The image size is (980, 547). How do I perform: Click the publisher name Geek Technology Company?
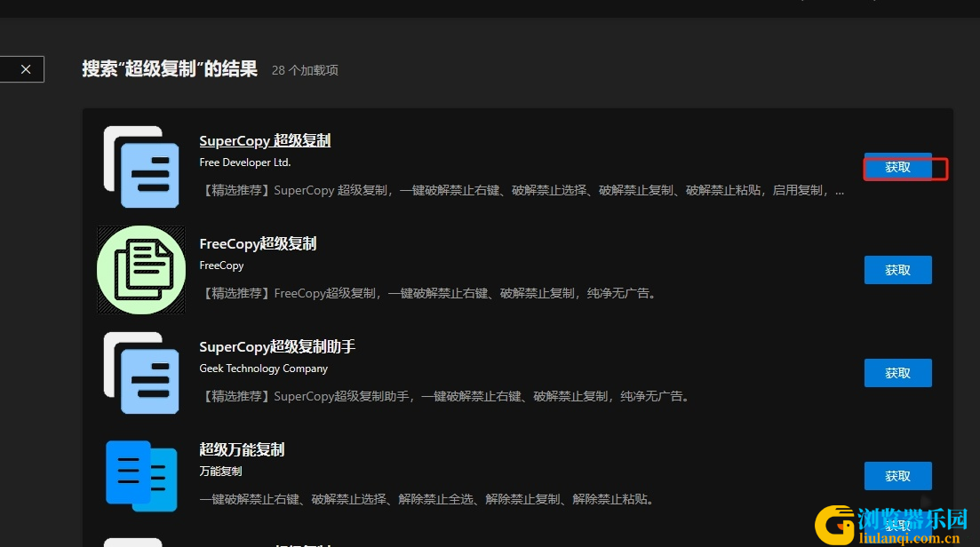coord(263,369)
